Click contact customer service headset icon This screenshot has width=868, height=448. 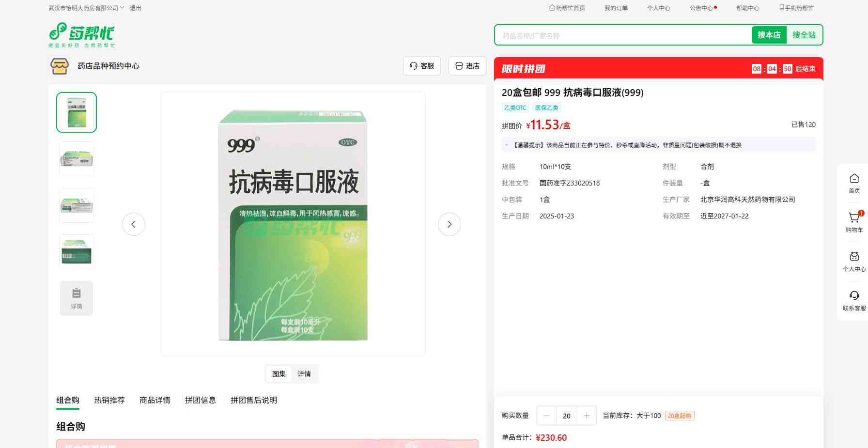854,296
